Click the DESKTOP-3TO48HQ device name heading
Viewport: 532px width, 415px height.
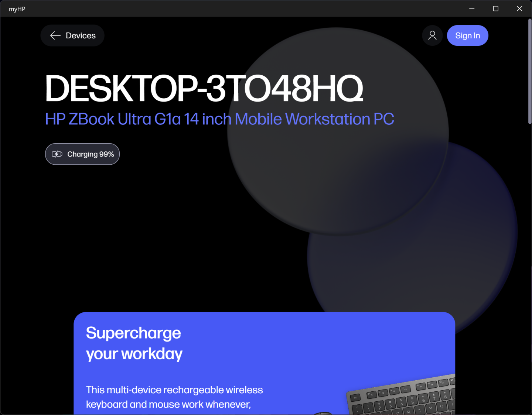click(204, 88)
